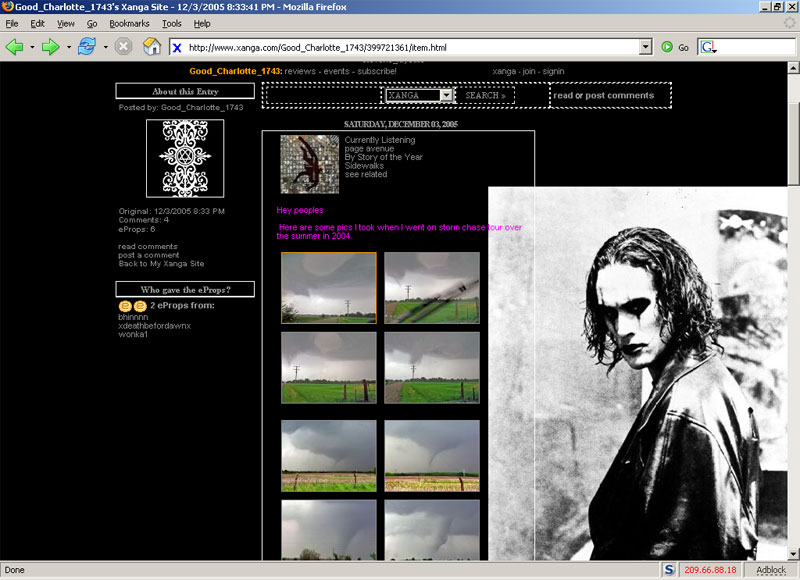Click the blue S status bar icon

669,570
